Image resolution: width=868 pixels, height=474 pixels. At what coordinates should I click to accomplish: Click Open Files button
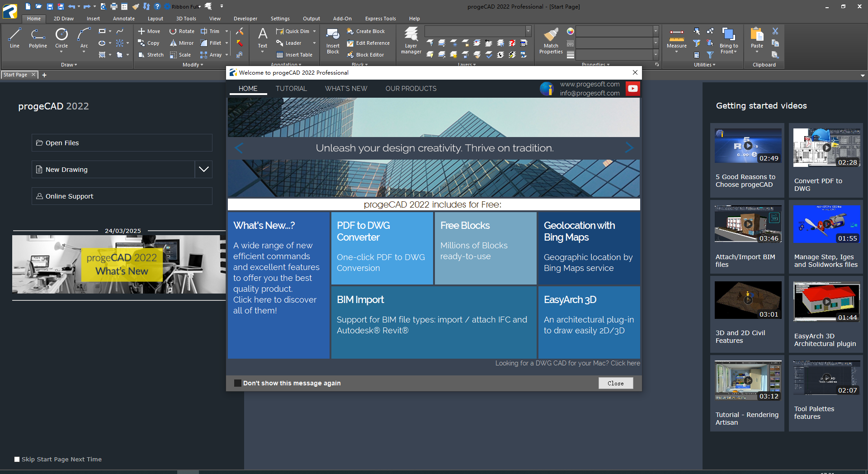tap(122, 143)
